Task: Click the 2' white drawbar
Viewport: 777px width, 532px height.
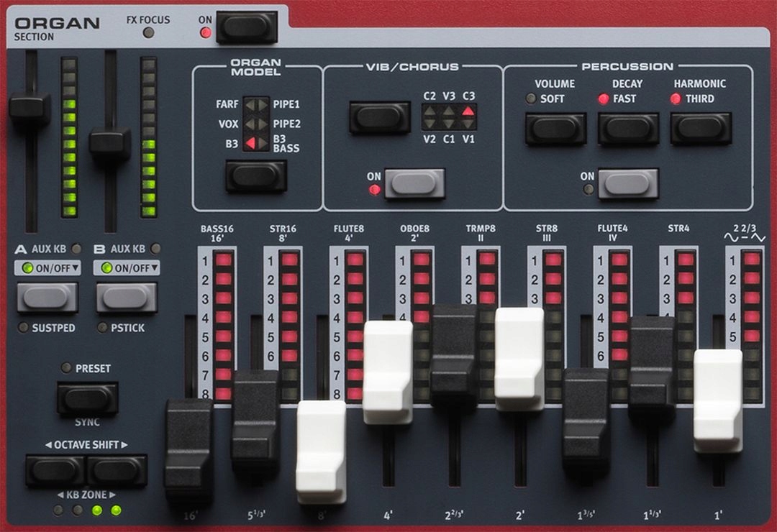Action: point(519,359)
